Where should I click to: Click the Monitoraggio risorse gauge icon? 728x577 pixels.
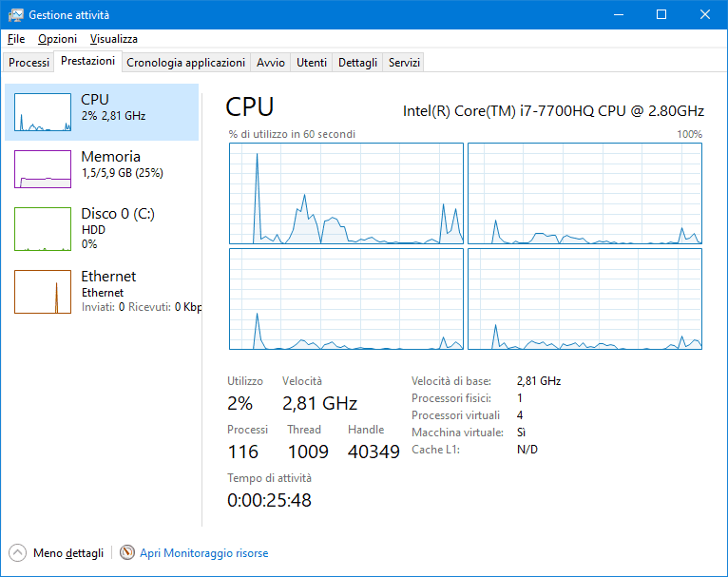tap(127, 552)
